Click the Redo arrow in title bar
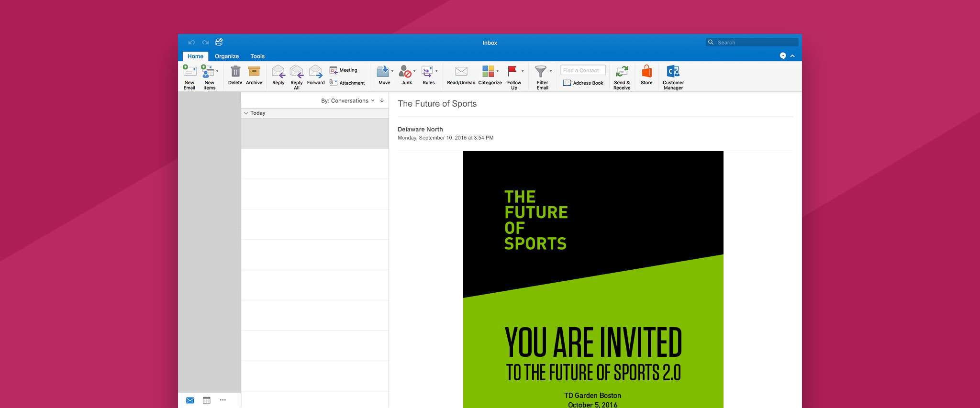 click(206, 43)
